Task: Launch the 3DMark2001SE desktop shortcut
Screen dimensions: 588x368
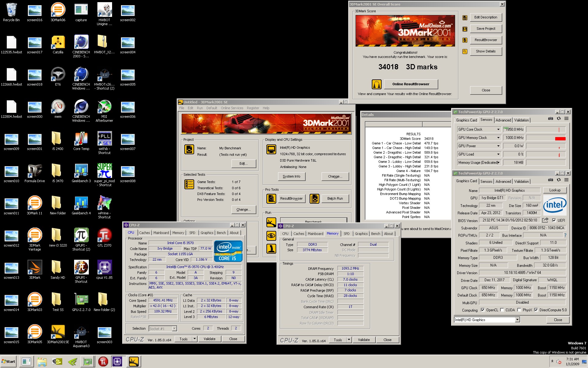Action: pos(58,334)
